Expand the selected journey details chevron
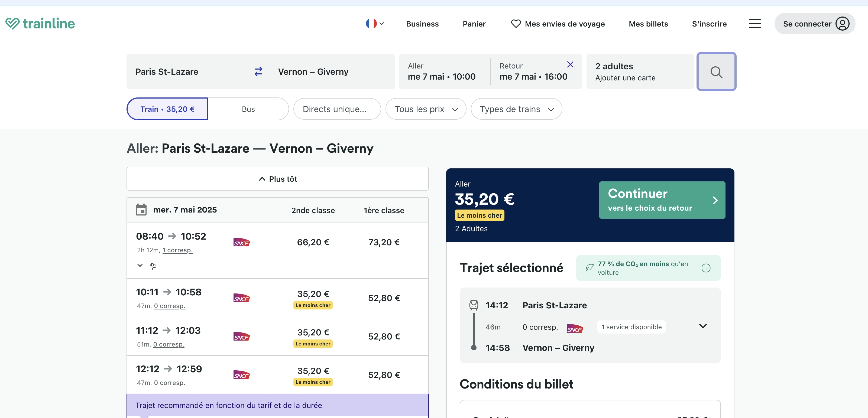 click(x=703, y=326)
